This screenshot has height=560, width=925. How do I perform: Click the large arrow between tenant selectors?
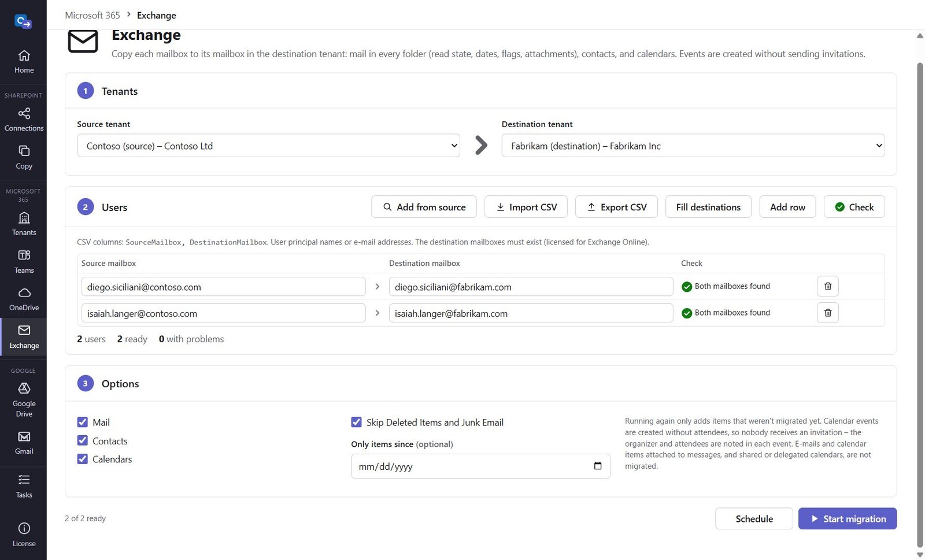click(481, 145)
